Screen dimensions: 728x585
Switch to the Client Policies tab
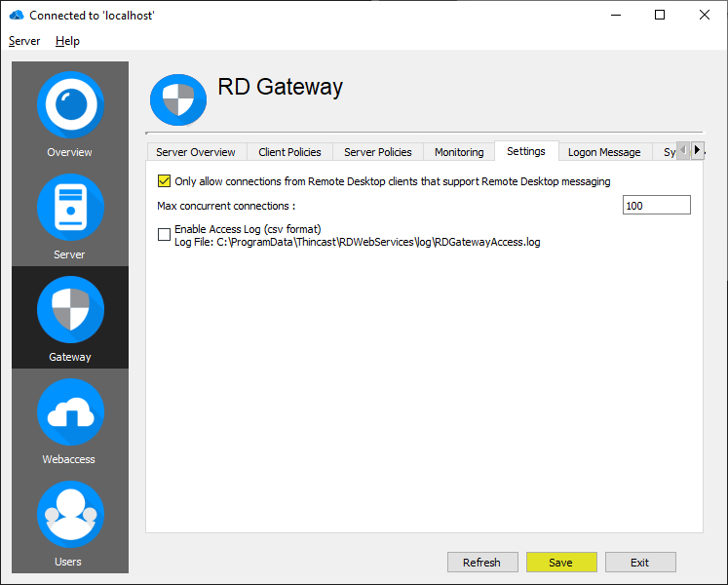coord(289,152)
